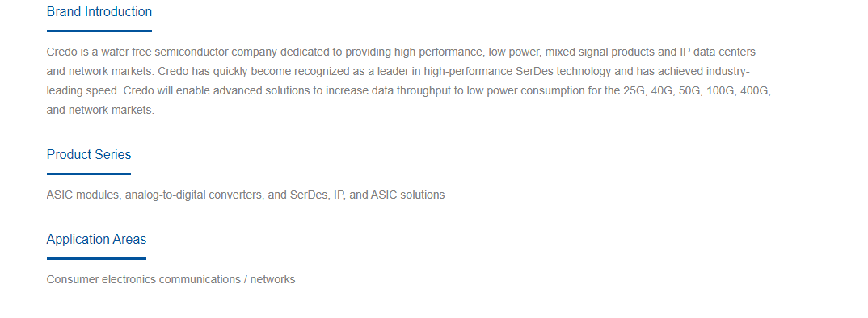This screenshot has height=318, width=868.
Task: Click the Application Areas heading
Action: [x=96, y=240]
